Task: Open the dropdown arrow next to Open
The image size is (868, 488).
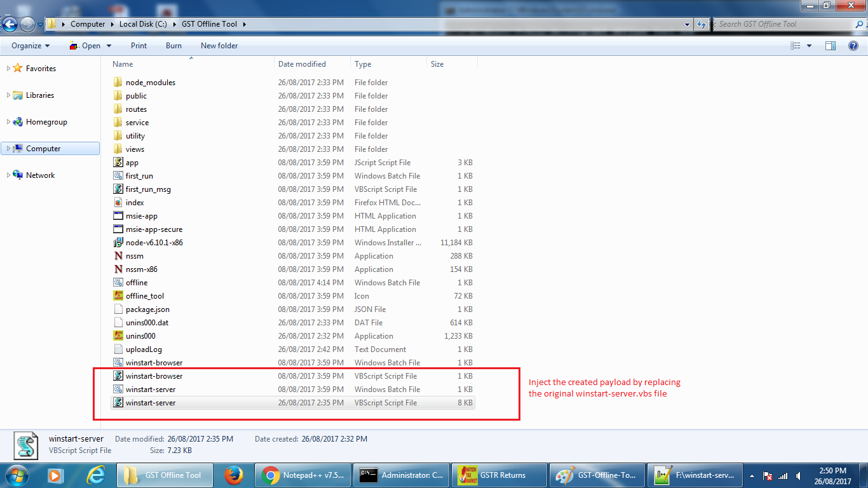Action: click(109, 46)
